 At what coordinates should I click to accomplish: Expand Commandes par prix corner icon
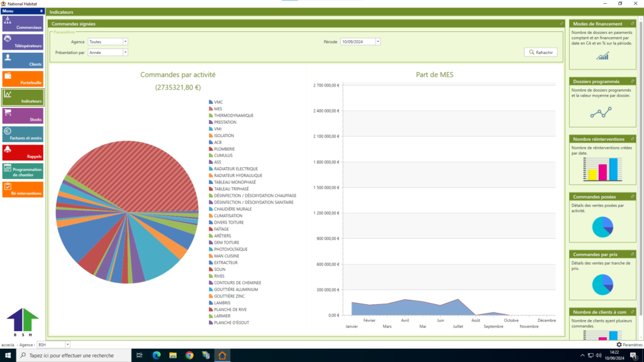click(633, 255)
